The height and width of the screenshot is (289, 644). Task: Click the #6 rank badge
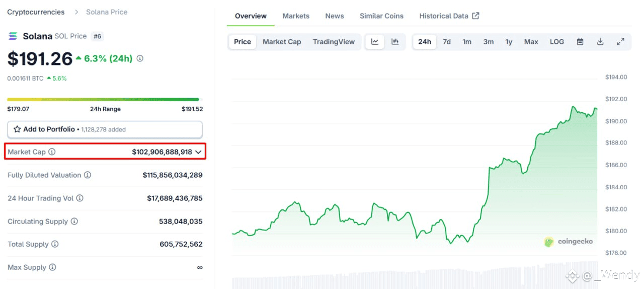[x=98, y=36]
